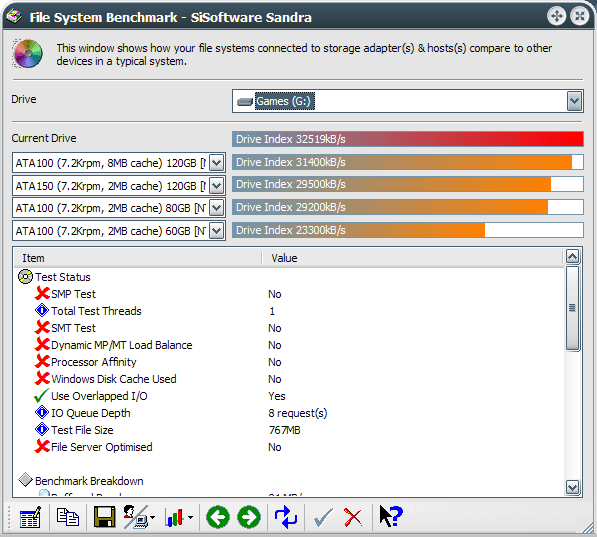
Task: Open the ATA100 2MB cache 60GB reference dropdown
Action: click(x=217, y=231)
